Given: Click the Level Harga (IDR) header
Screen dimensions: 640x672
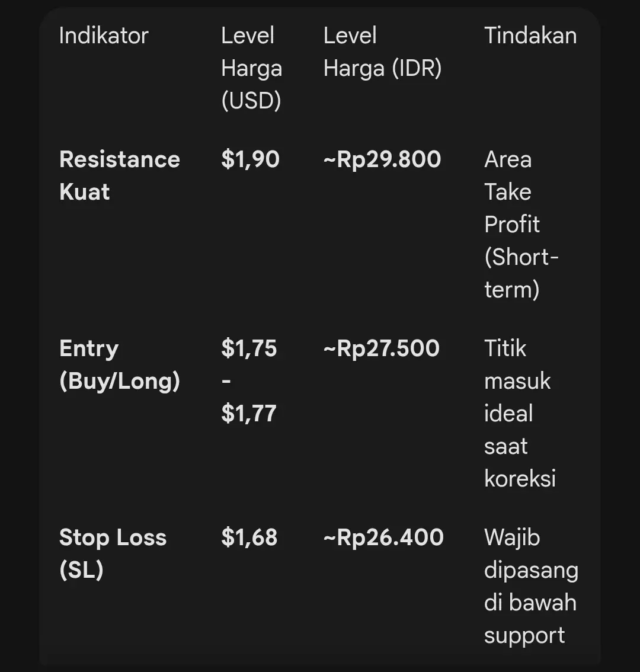Looking at the screenshot, I should tap(382, 52).
